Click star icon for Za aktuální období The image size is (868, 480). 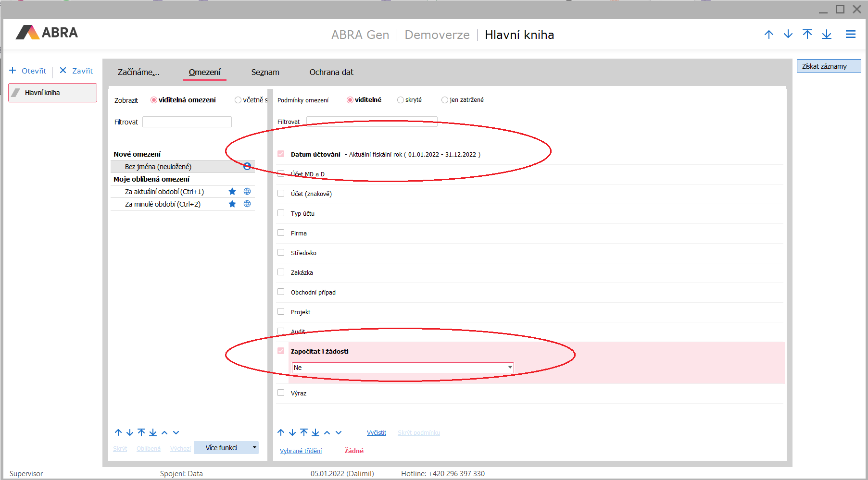232,192
